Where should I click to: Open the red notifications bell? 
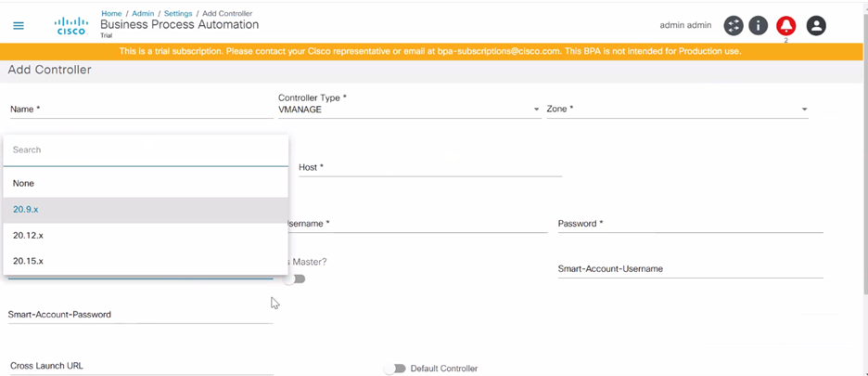pyautogui.click(x=785, y=26)
